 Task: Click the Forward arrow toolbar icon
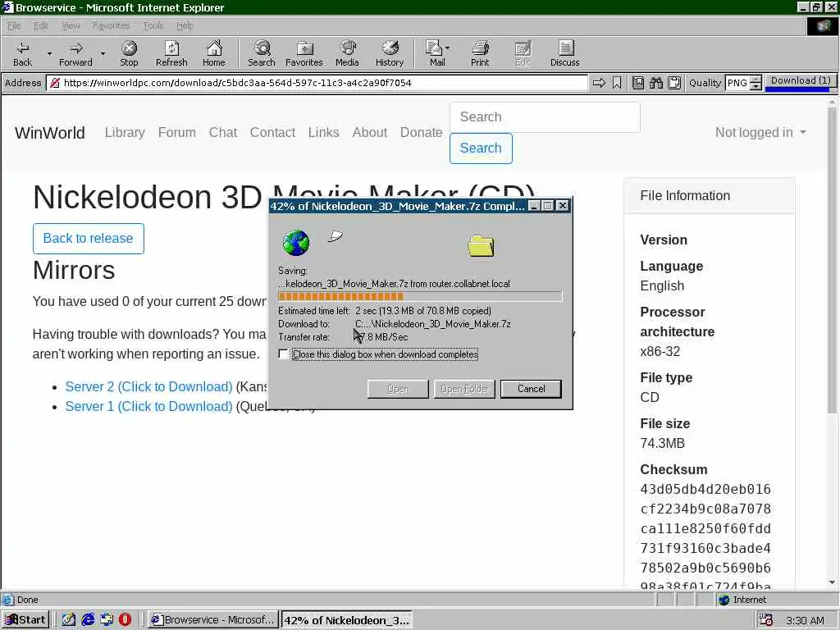[75, 53]
